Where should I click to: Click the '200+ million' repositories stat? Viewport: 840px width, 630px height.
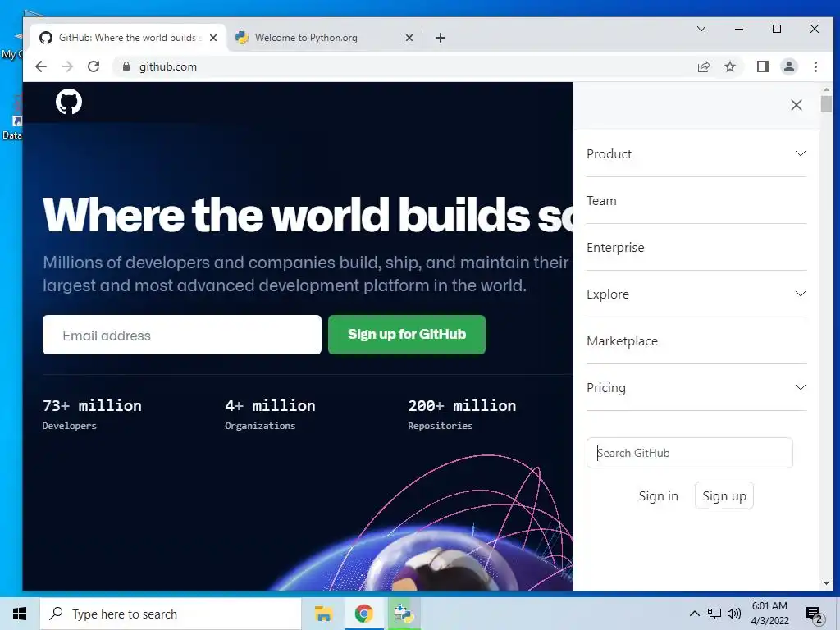click(x=462, y=405)
